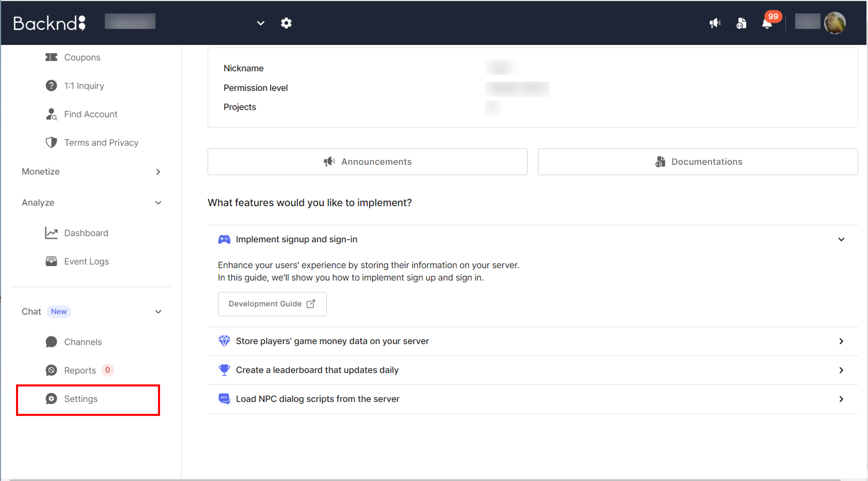Click the Chat section down chevron
The height and width of the screenshot is (481, 868).
(158, 312)
